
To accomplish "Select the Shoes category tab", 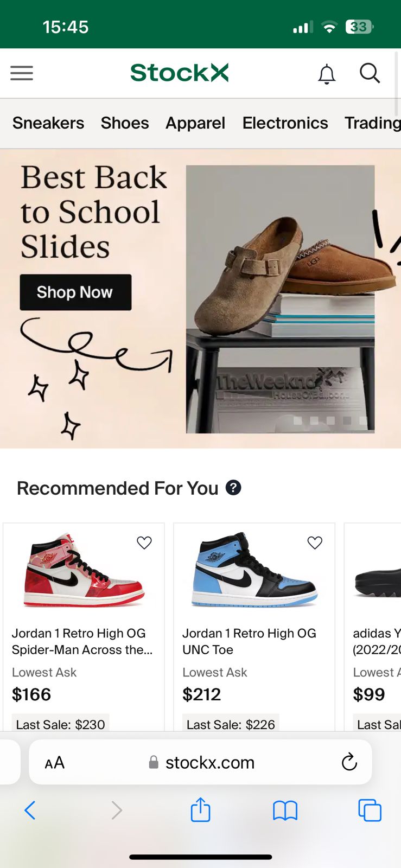I will pyautogui.click(x=125, y=123).
